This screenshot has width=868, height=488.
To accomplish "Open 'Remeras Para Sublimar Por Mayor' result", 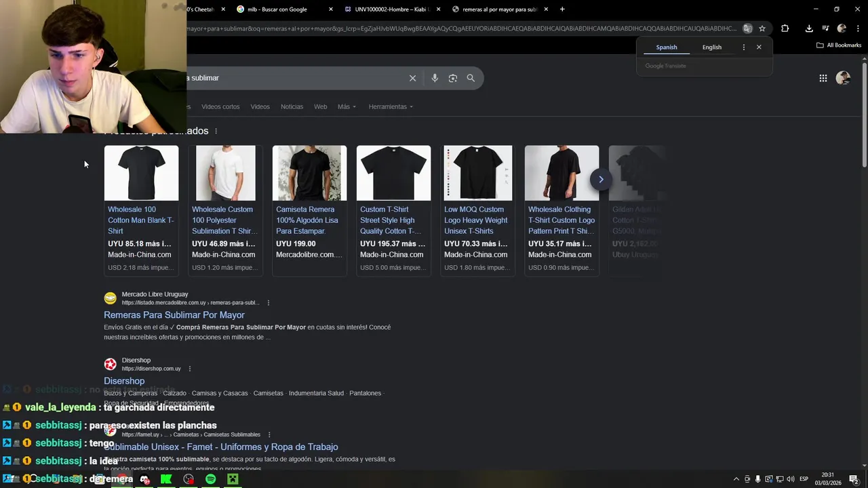I will pyautogui.click(x=174, y=315).
